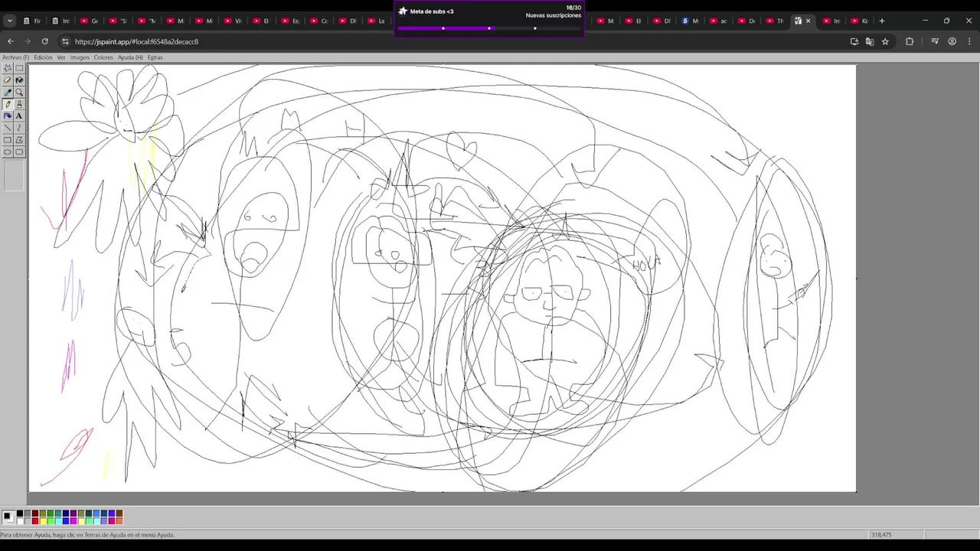This screenshot has height=551, width=980.
Task: Pick the Fill With Color bucket tool
Action: [x=19, y=80]
